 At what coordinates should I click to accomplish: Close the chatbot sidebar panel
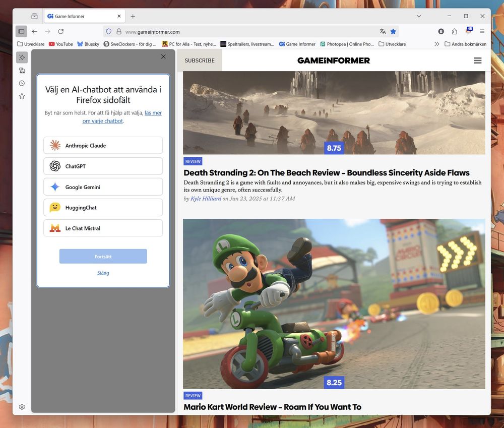coord(163,56)
